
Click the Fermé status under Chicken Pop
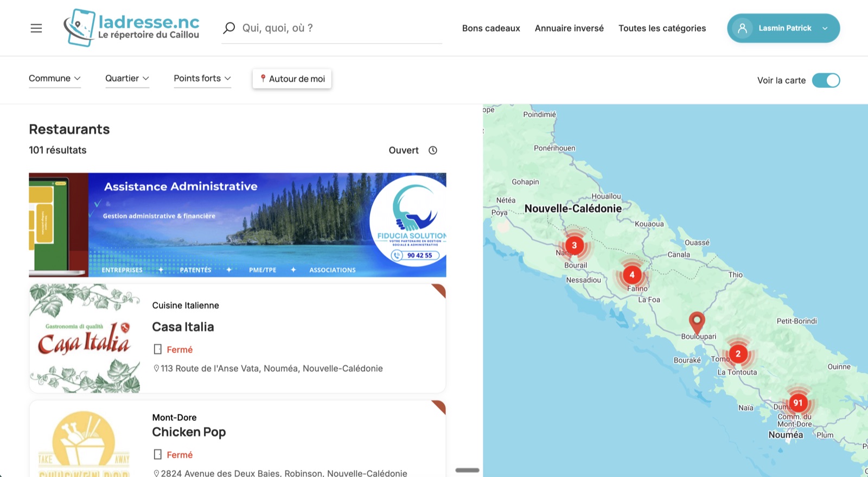180,455
